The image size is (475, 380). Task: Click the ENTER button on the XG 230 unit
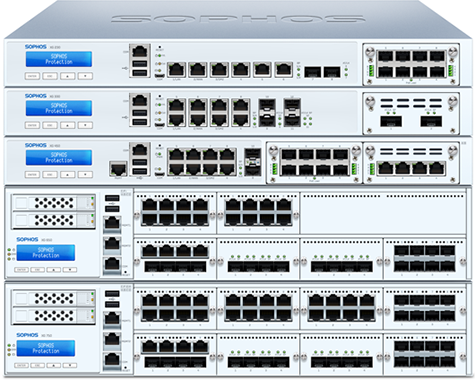click(32, 76)
